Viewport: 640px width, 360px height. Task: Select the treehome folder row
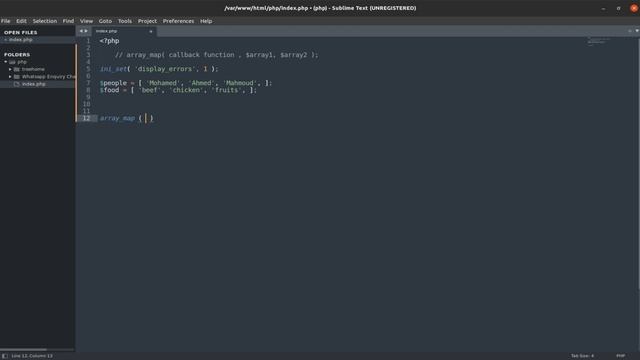38,69
